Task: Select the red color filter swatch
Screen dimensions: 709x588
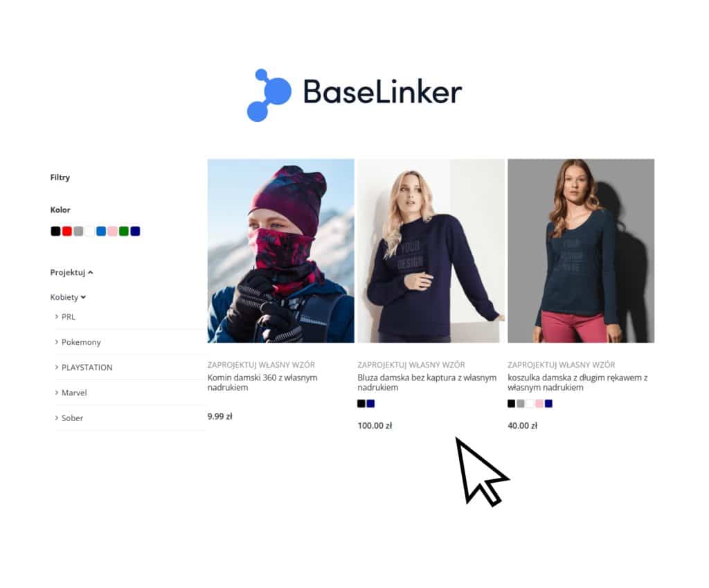Action: (x=67, y=231)
